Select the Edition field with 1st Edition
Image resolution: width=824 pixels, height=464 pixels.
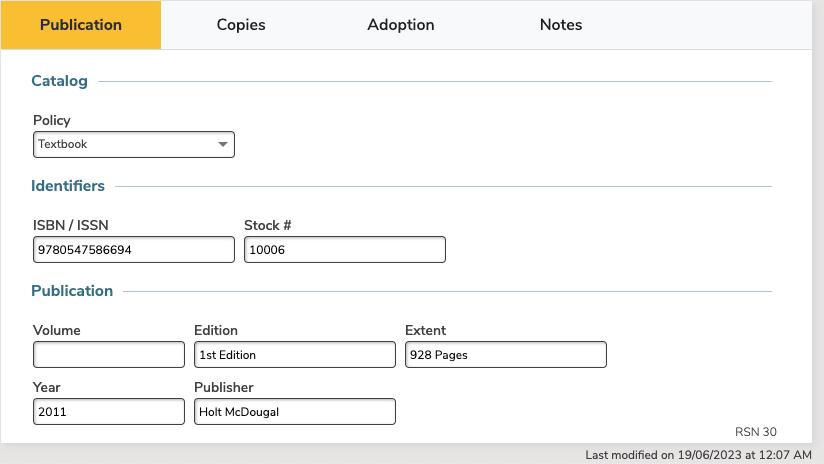tap(295, 355)
